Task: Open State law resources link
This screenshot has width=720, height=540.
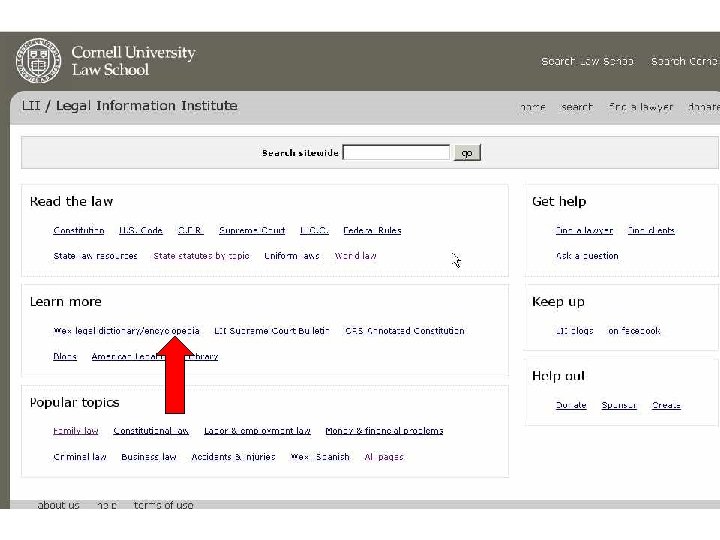Action: [96, 256]
